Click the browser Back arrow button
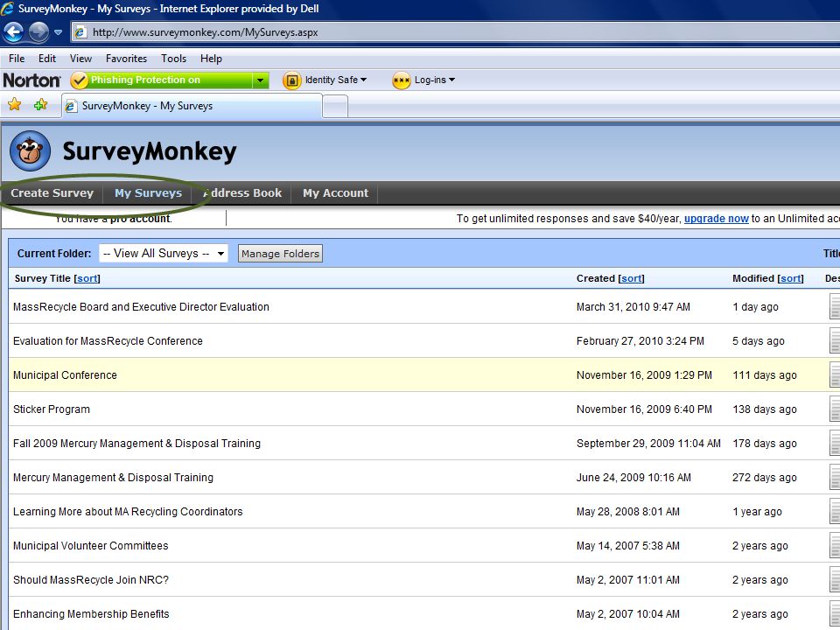Viewport: 840px width, 630px height. pyautogui.click(x=13, y=32)
